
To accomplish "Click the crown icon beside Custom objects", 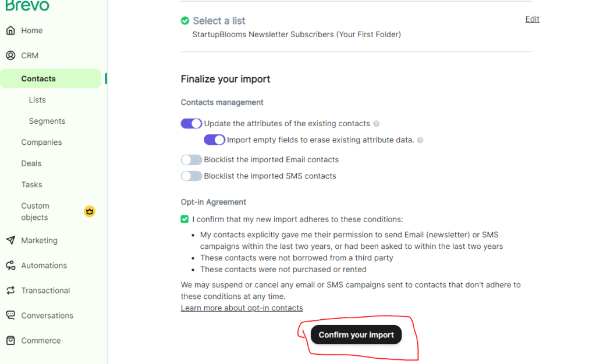I will pos(89,211).
